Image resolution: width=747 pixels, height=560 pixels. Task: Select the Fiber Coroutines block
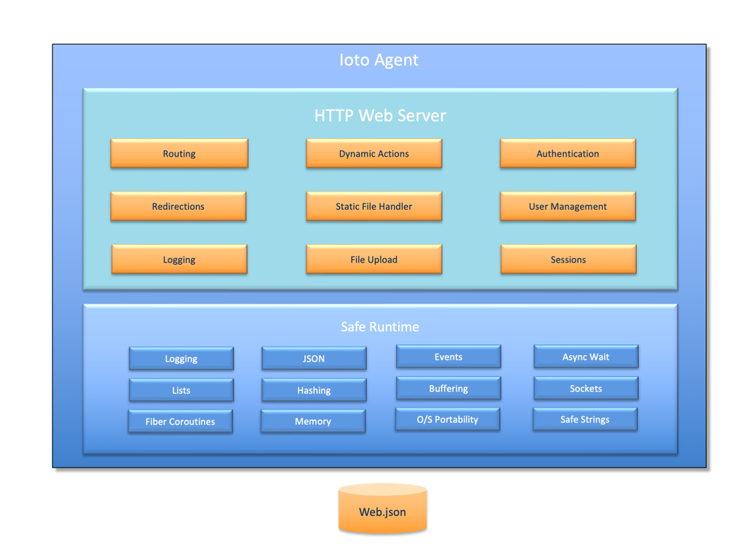point(180,421)
